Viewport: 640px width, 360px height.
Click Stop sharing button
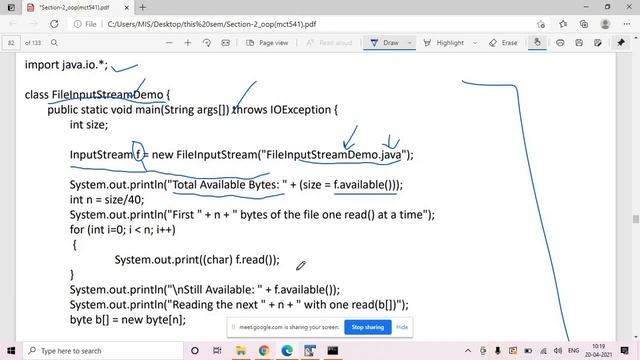click(x=368, y=327)
